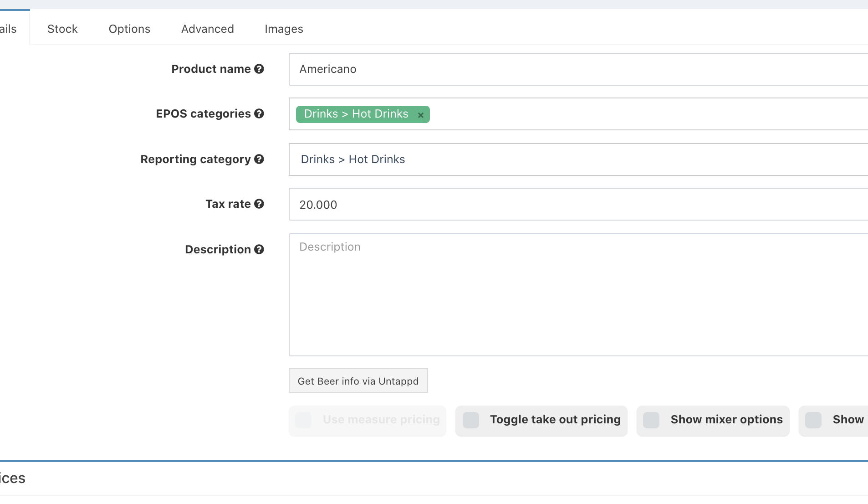Click the help icon beside EPOS categories
The height and width of the screenshot is (504, 868).
pos(259,113)
